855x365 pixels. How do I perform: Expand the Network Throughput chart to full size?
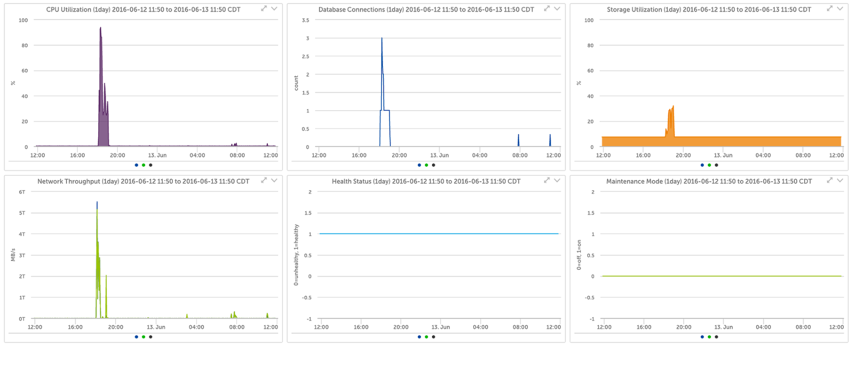coord(264,180)
